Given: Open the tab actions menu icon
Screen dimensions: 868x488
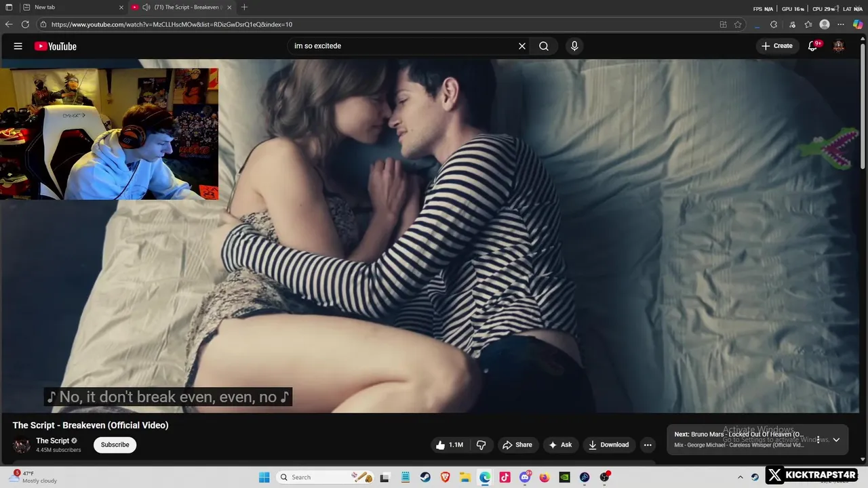Looking at the screenshot, I should click(9, 7).
